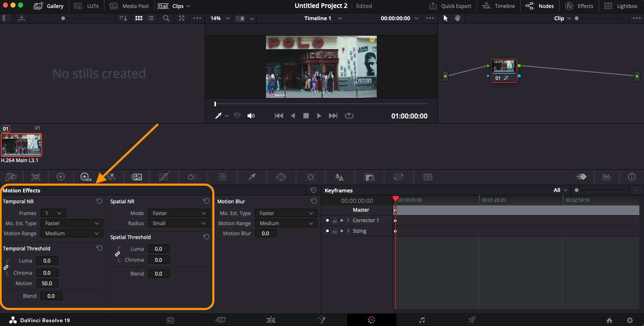This screenshot has height=326, width=644.
Task: Reset Temporal NR settings
Action: pos(99,201)
